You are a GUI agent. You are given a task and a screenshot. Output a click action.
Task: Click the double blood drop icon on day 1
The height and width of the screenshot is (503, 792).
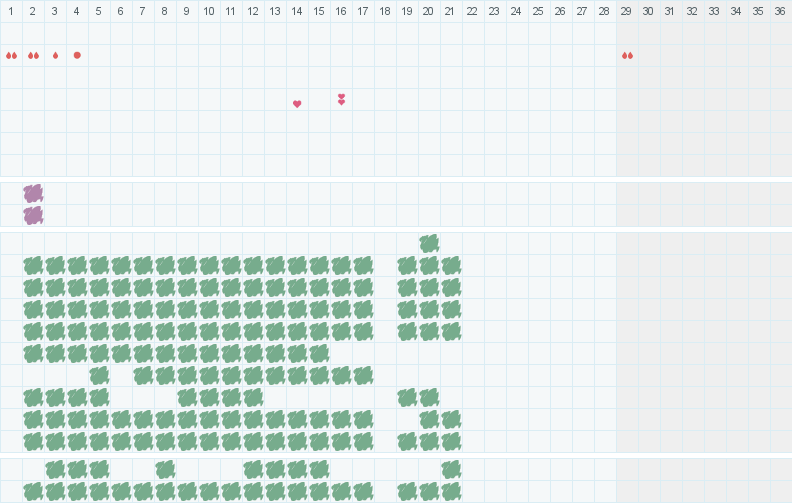pyautogui.click(x=11, y=56)
